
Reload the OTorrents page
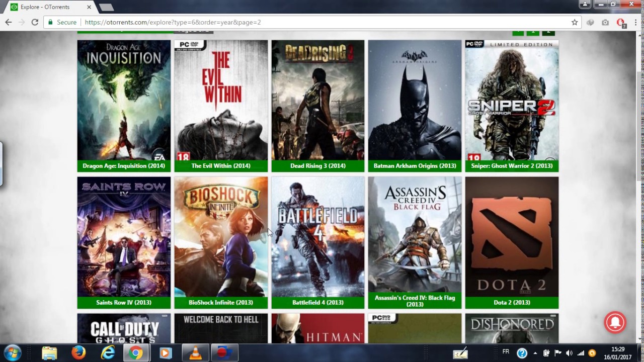(35, 22)
